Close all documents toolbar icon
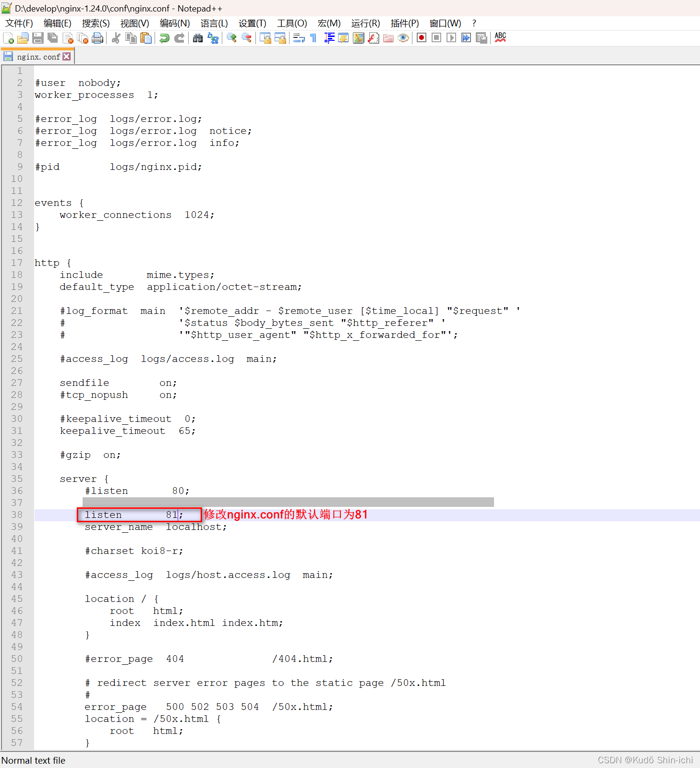 (83, 38)
